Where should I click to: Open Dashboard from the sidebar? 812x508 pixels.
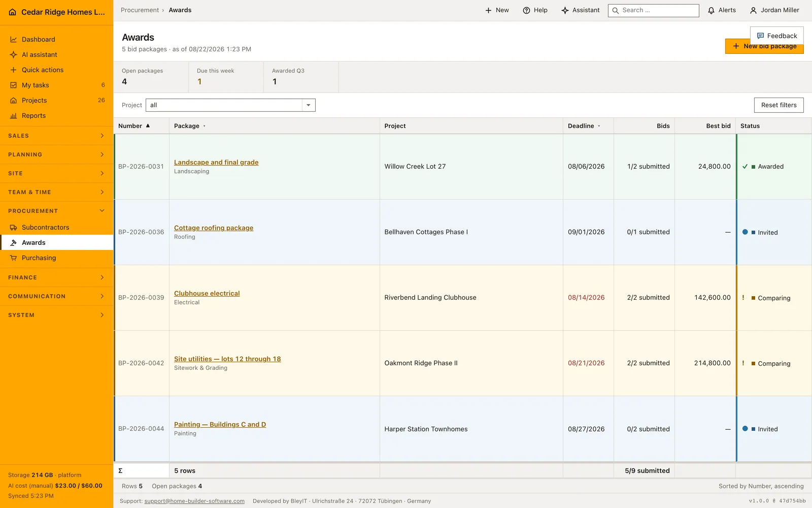point(56,39)
